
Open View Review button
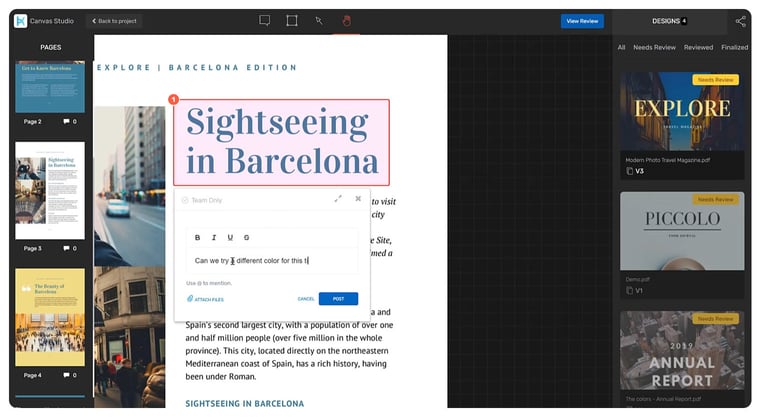[582, 21]
